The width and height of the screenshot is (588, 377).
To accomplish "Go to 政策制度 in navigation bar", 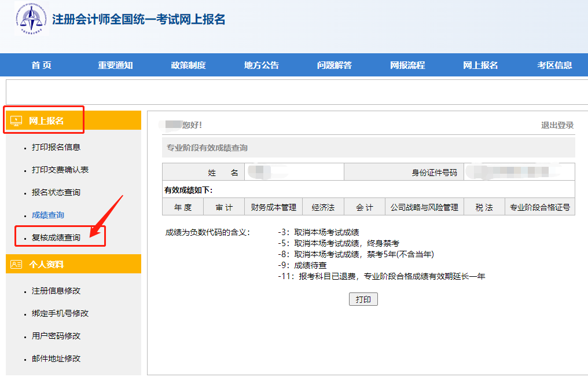I will click(x=188, y=65).
